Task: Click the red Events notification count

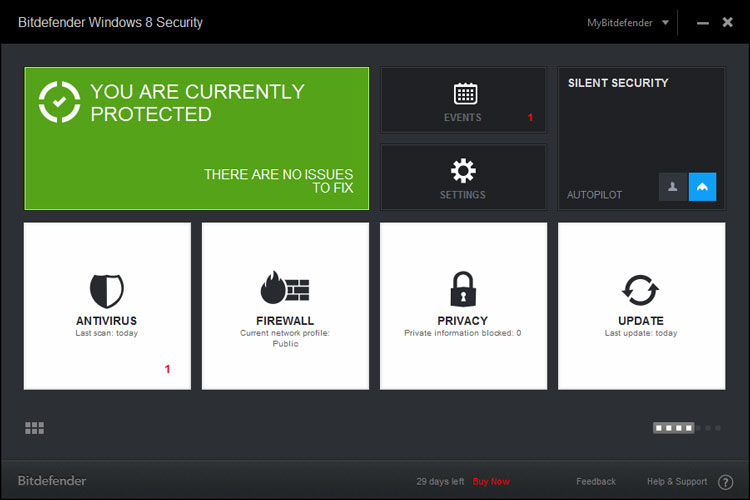Action: (x=530, y=118)
